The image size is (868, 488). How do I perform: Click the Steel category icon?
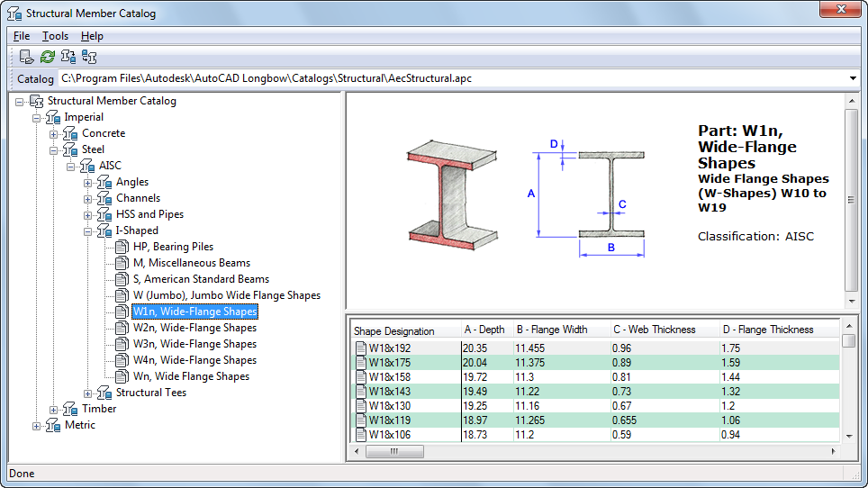[x=69, y=149]
